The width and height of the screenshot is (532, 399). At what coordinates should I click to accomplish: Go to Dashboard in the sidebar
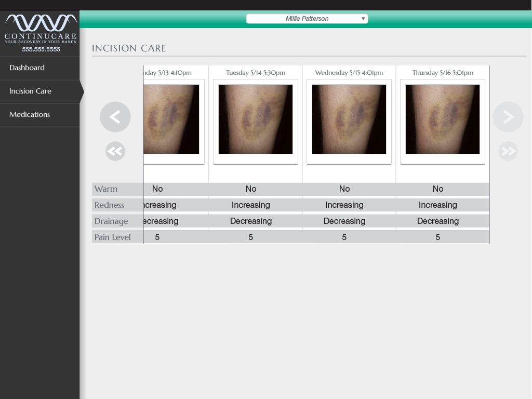(x=39, y=68)
